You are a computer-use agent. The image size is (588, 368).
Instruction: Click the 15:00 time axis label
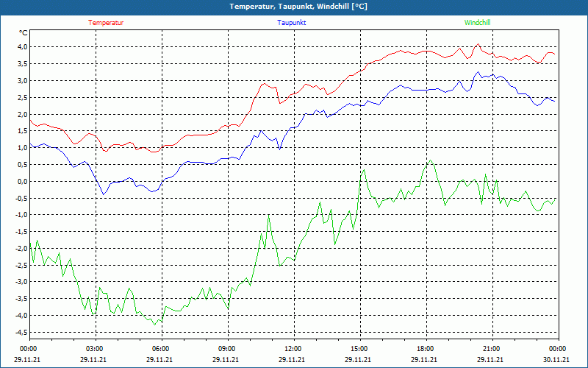(x=359, y=349)
